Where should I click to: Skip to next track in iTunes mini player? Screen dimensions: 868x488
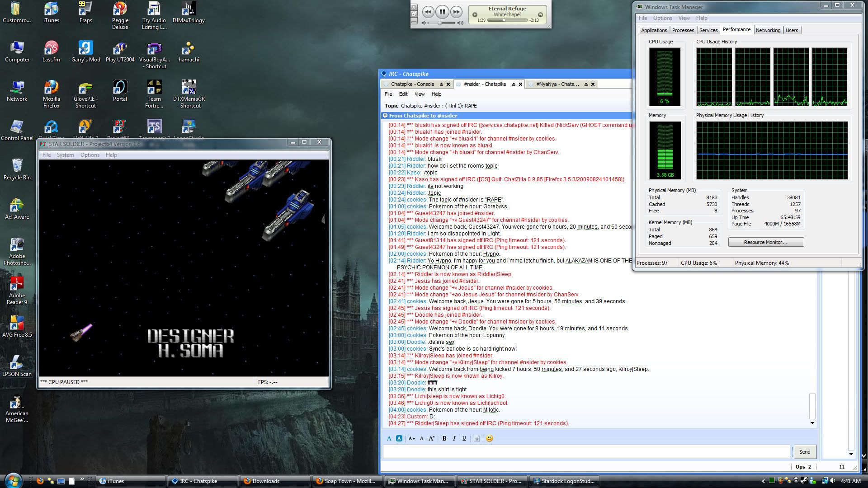pyautogui.click(x=457, y=12)
